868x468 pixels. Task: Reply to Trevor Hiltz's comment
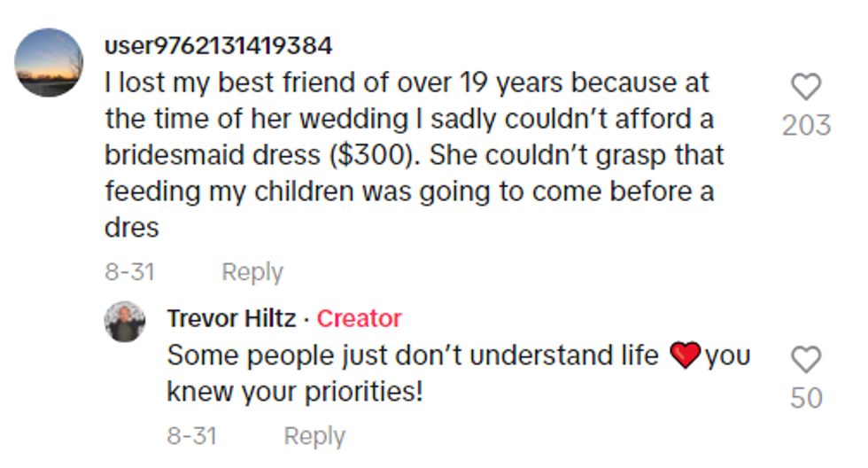(314, 436)
